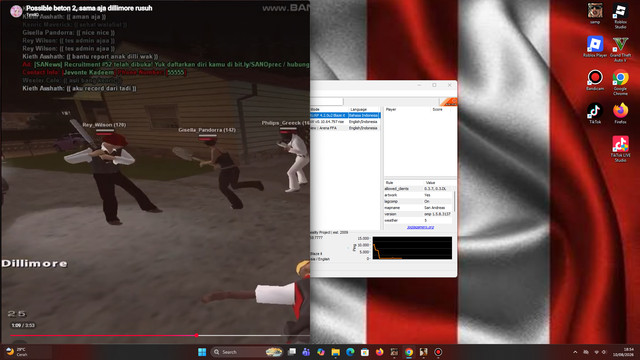This screenshot has height=360, width=640.
Task: Open the TikTok desktop shortcut
Action: tap(595, 113)
